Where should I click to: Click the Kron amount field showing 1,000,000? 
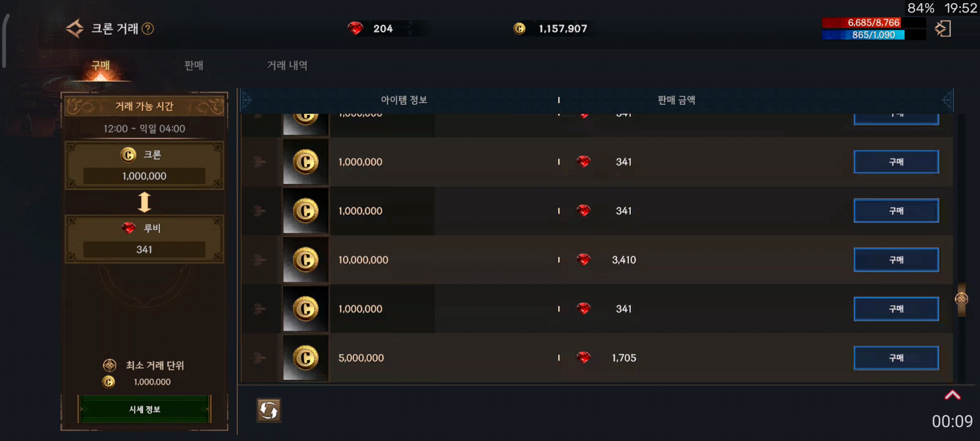click(x=144, y=176)
